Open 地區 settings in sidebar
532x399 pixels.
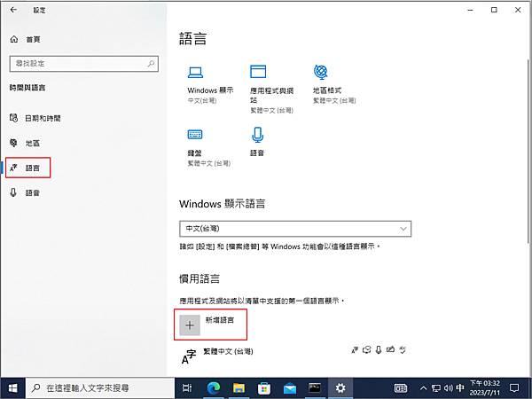(25, 143)
